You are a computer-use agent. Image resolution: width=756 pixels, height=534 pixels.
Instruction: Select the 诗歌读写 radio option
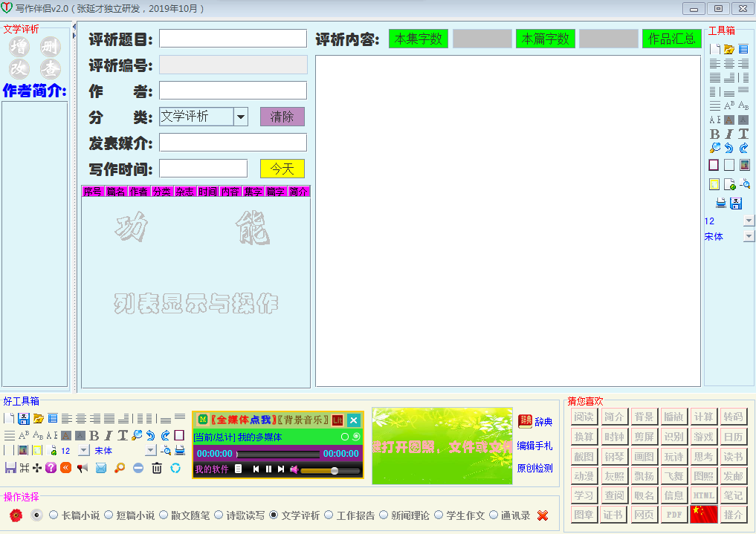click(219, 515)
